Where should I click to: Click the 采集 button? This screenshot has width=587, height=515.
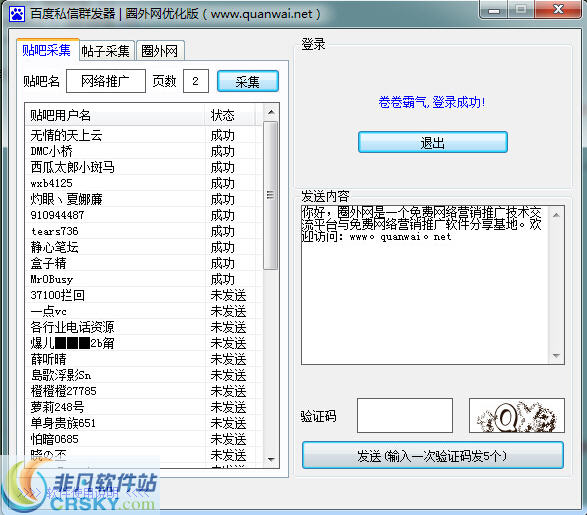click(248, 81)
